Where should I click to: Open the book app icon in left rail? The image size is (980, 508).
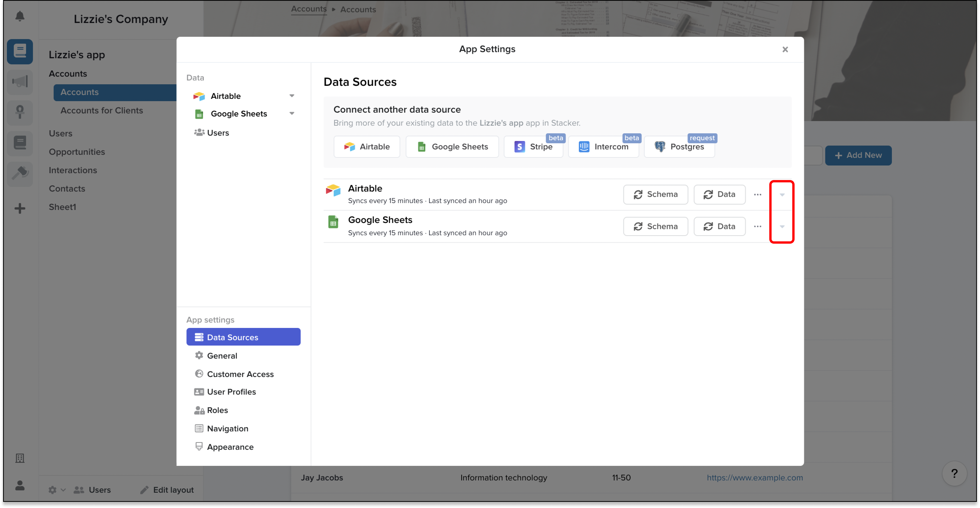tap(20, 51)
